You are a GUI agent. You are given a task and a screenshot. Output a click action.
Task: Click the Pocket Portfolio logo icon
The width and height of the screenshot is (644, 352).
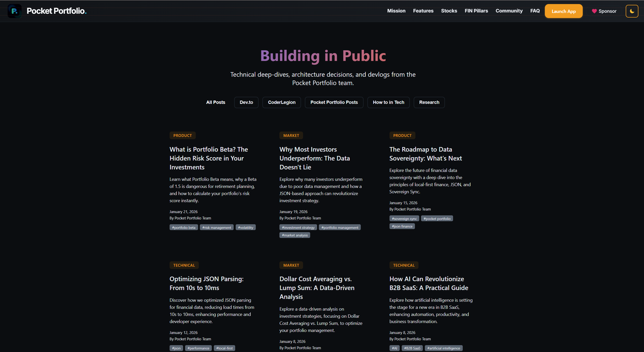[x=14, y=11]
